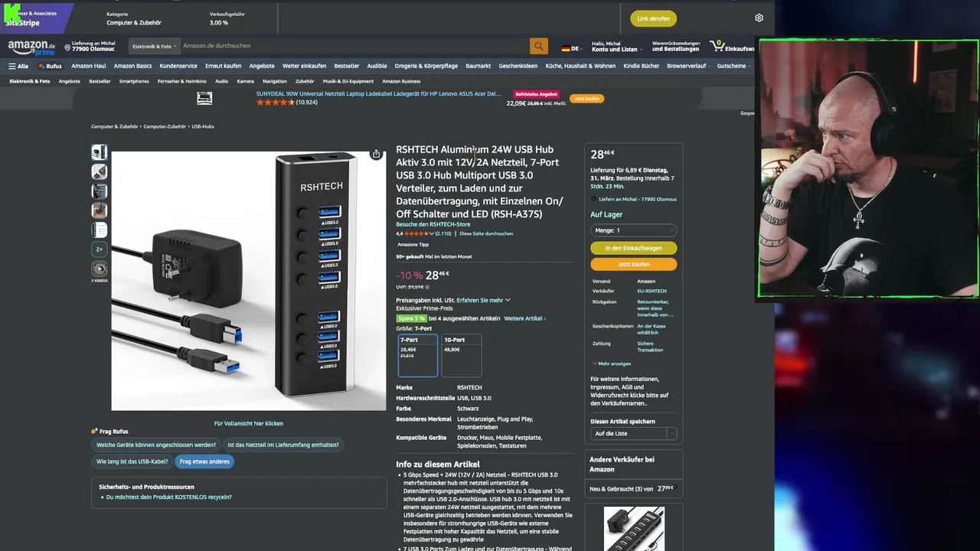980x551 pixels.
Task: Click Computer & Zubehör breadcrumb
Action: click(115, 126)
